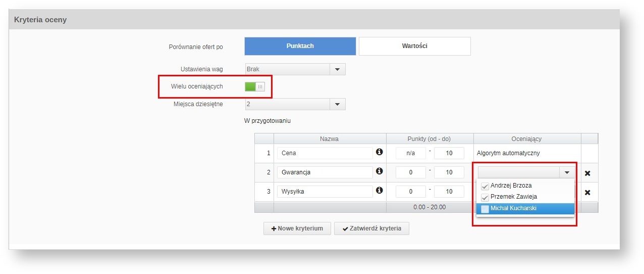This screenshot has width=644, height=274.
Task: Click Zatwierdź kryteria button
Action: pos(371,229)
